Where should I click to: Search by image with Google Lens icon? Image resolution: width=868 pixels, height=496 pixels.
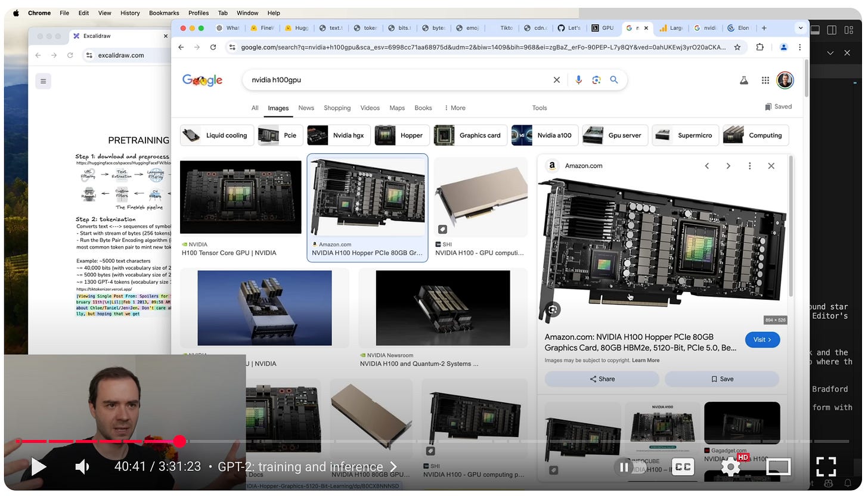click(596, 80)
